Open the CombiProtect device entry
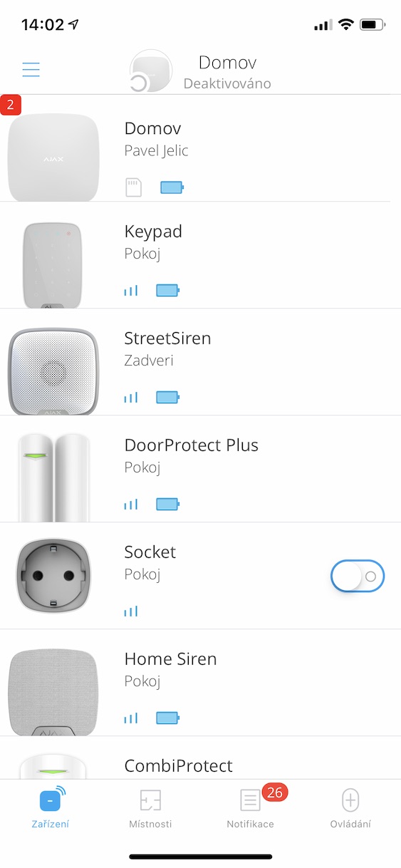This screenshot has height=868, width=401. [200, 758]
